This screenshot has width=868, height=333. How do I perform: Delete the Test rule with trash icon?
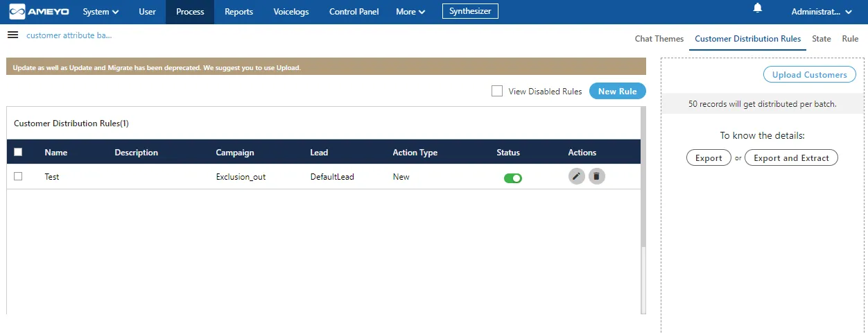[597, 176]
